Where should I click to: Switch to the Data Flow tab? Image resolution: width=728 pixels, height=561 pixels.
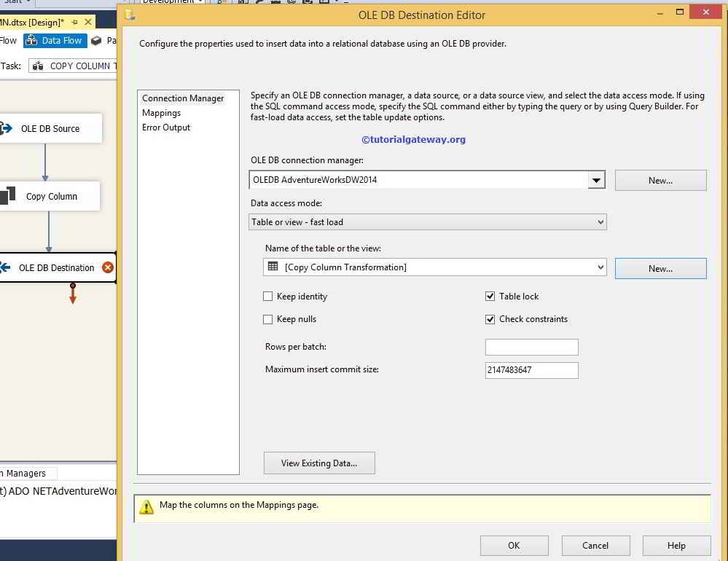coord(55,40)
